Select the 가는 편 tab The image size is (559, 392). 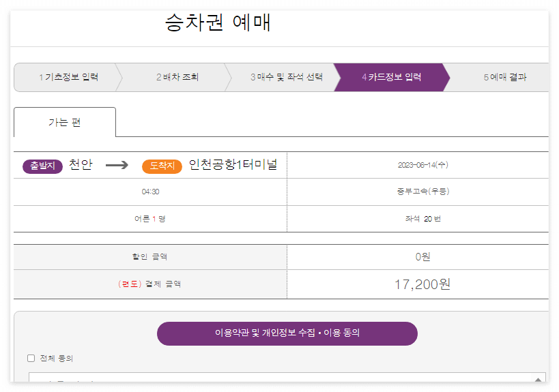click(65, 122)
